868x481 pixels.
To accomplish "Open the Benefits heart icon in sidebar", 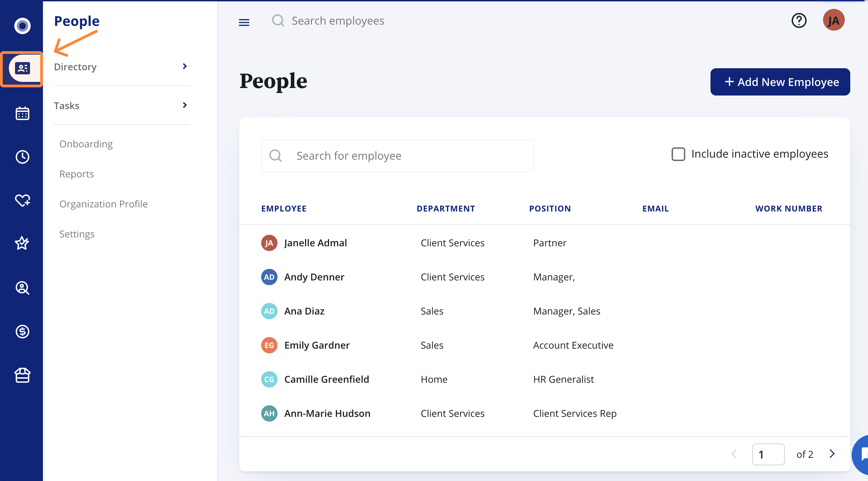I will coord(21,201).
